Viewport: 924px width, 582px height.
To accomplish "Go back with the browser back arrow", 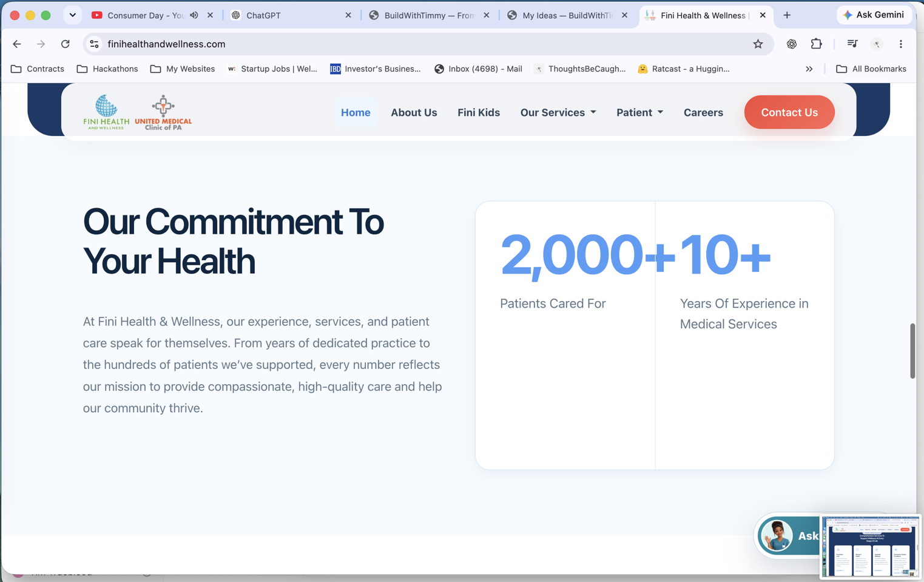I will click(x=17, y=44).
